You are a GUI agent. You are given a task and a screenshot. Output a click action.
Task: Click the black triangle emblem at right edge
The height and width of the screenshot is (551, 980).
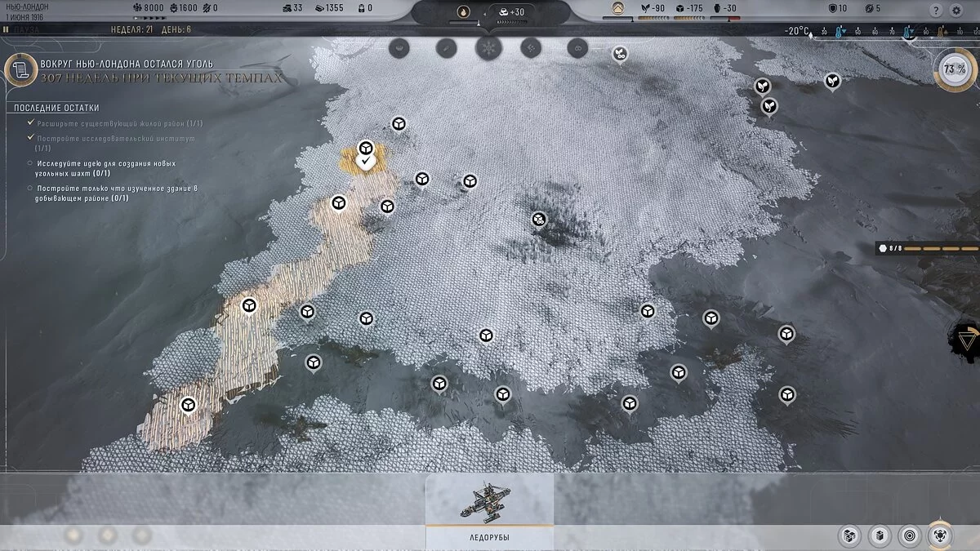click(x=966, y=340)
